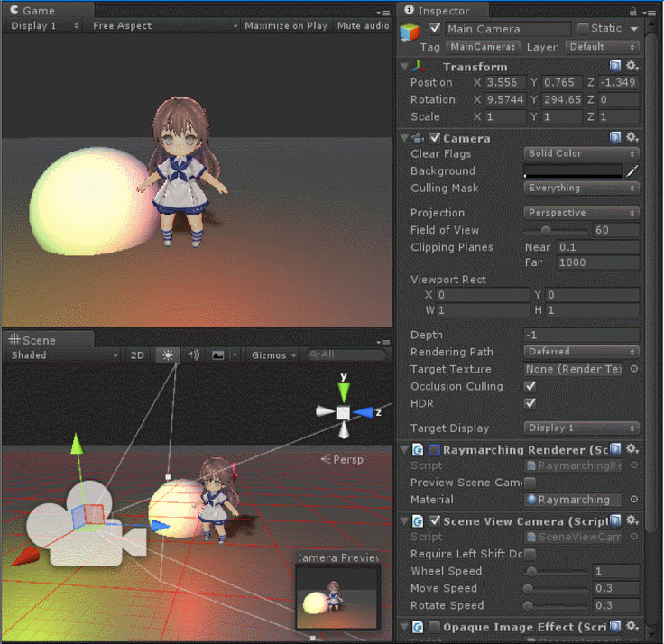Open Transform component gear menu
The image size is (664, 644).
[632, 66]
